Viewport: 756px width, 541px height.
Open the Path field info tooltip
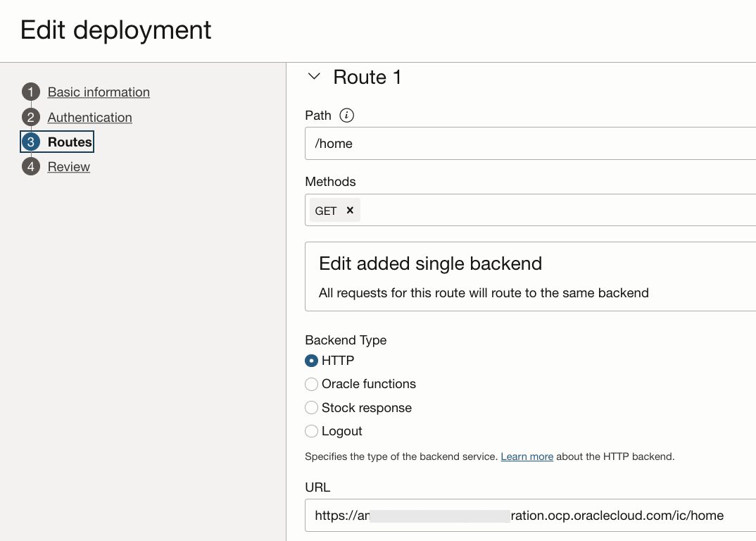348,116
